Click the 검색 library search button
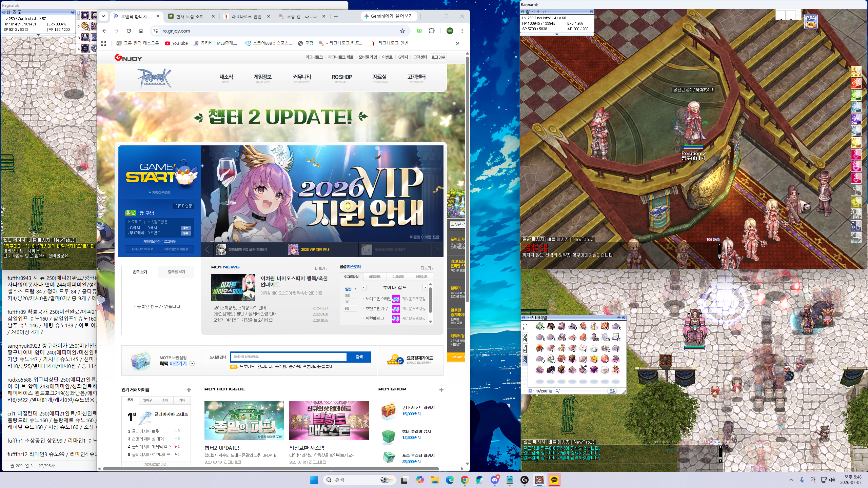Viewport: 868px width, 488px height. 359,357
